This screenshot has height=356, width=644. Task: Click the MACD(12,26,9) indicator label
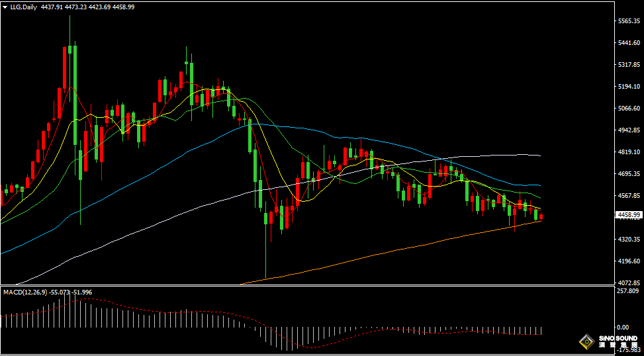[x=25, y=292]
